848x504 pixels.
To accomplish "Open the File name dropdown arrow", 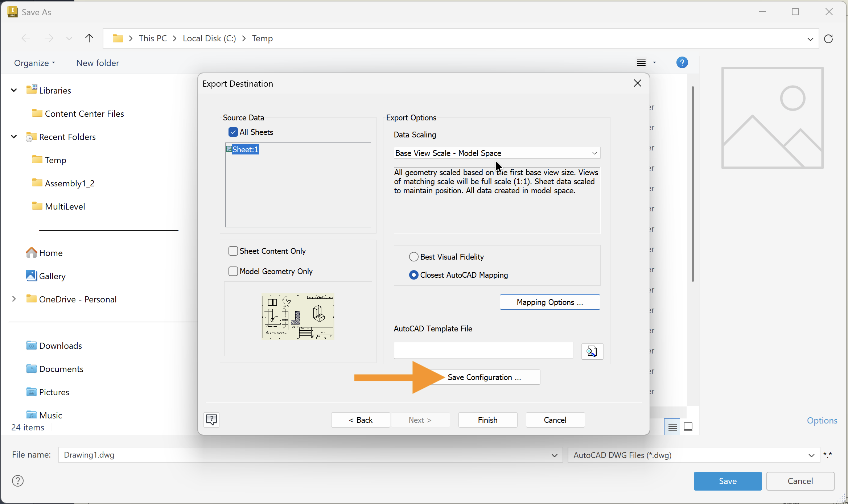I will point(555,455).
